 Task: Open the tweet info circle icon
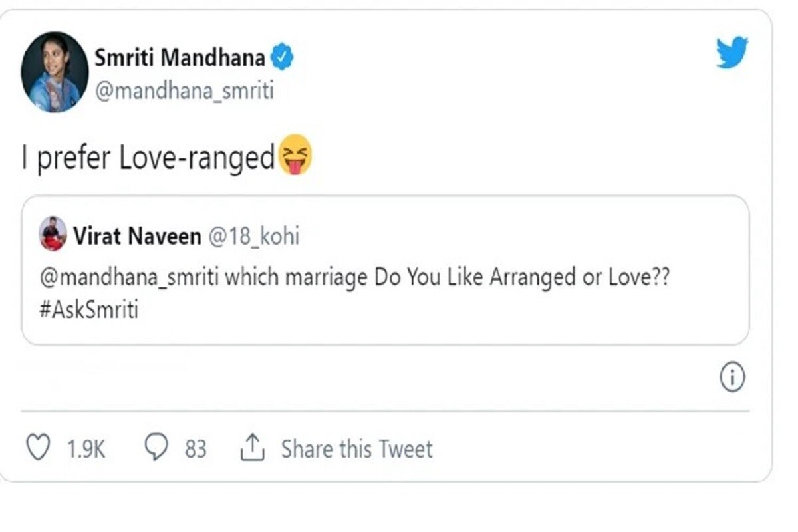tap(732, 378)
